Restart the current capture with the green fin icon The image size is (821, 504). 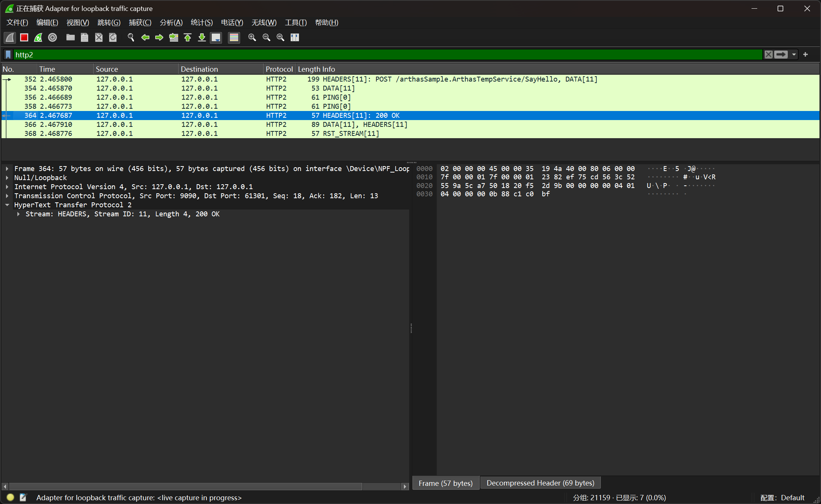pyautogui.click(x=38, y=37)
